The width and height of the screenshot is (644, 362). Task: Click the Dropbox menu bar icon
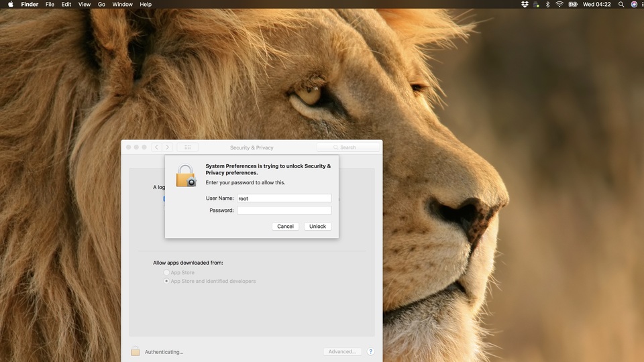[x=525, y=5]
